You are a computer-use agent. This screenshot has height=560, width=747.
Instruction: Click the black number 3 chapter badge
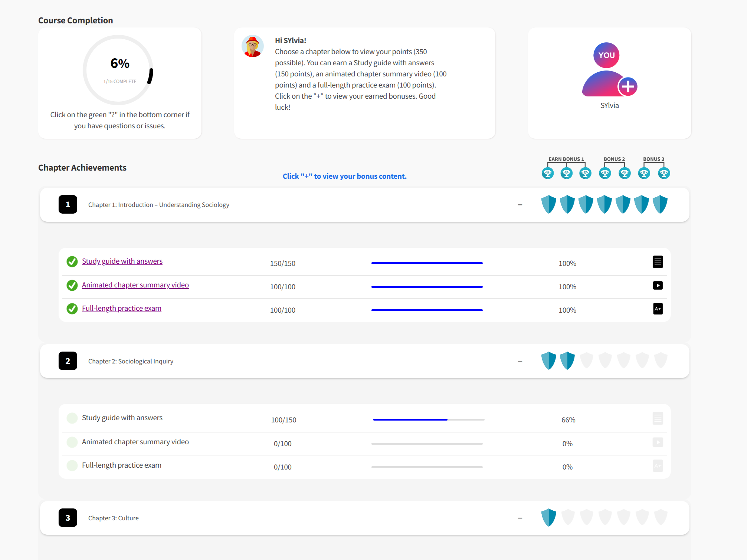(x=68, y=518)
